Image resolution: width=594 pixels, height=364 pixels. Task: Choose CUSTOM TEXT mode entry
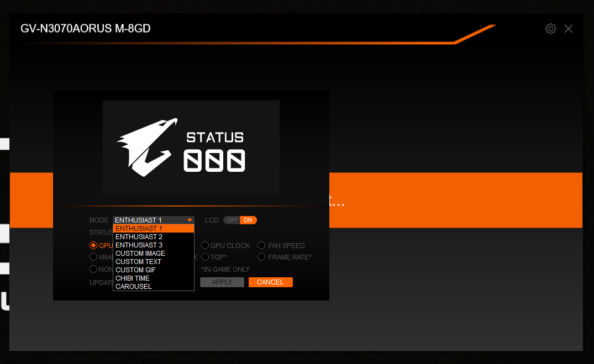click(x=154, y=262)
